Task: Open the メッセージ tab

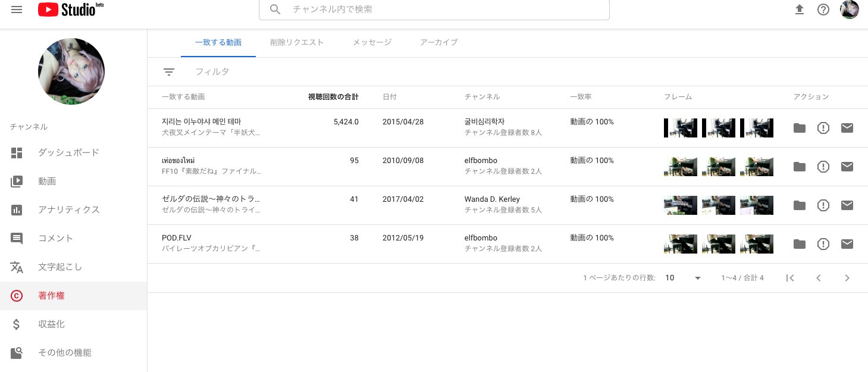Action: [x=372, y=42]
